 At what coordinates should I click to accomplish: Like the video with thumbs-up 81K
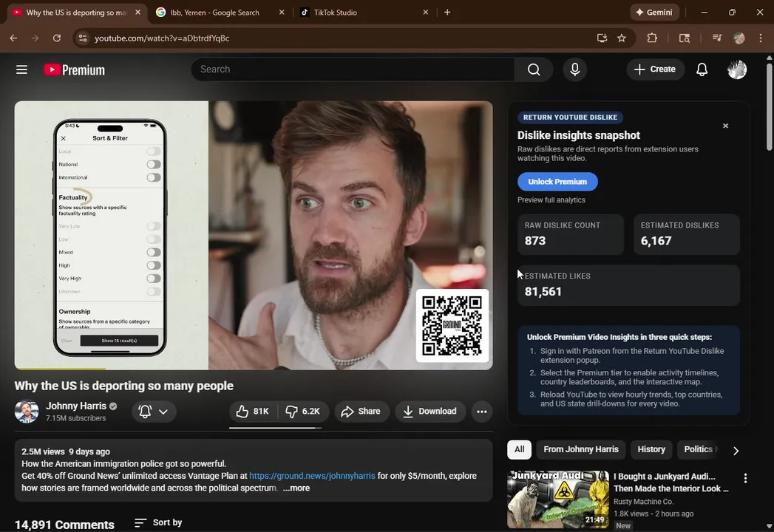pos(254,412)
